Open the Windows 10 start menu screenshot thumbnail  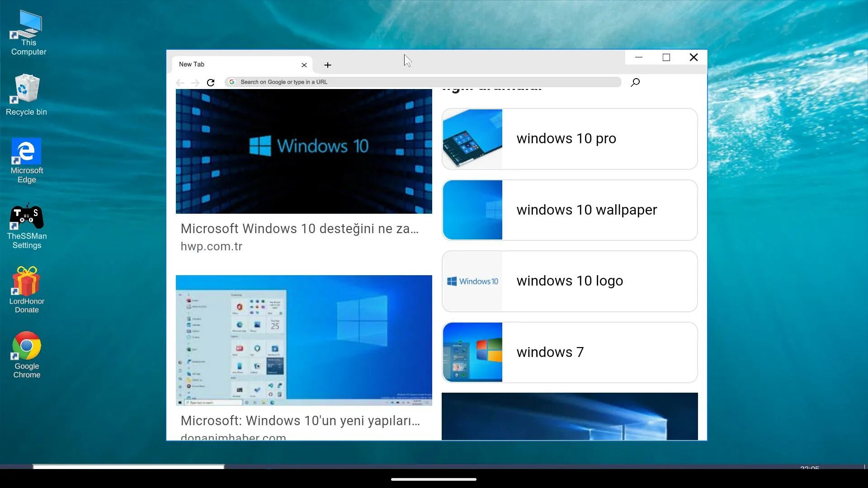click(304, 340)
